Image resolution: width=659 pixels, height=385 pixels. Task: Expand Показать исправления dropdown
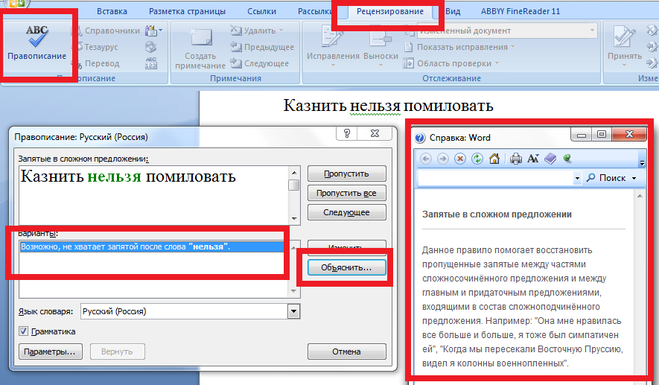pyautogui.click(x=513, y=47)
